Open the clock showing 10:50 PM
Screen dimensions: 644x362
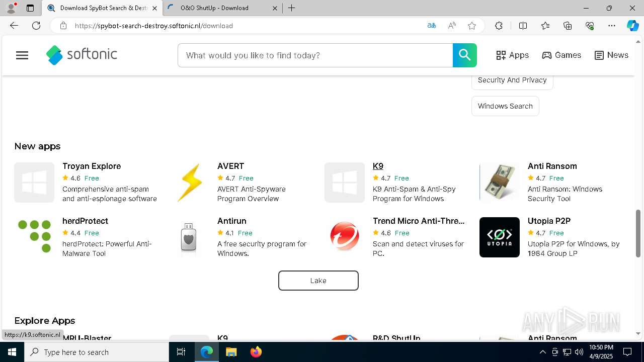601,352
